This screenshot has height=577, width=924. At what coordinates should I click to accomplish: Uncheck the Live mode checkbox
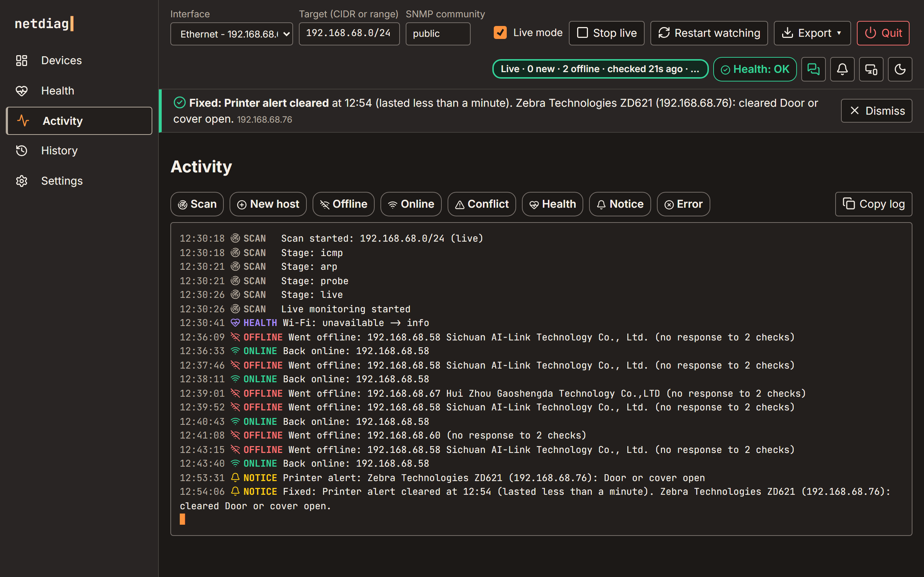tap(500, 33)
